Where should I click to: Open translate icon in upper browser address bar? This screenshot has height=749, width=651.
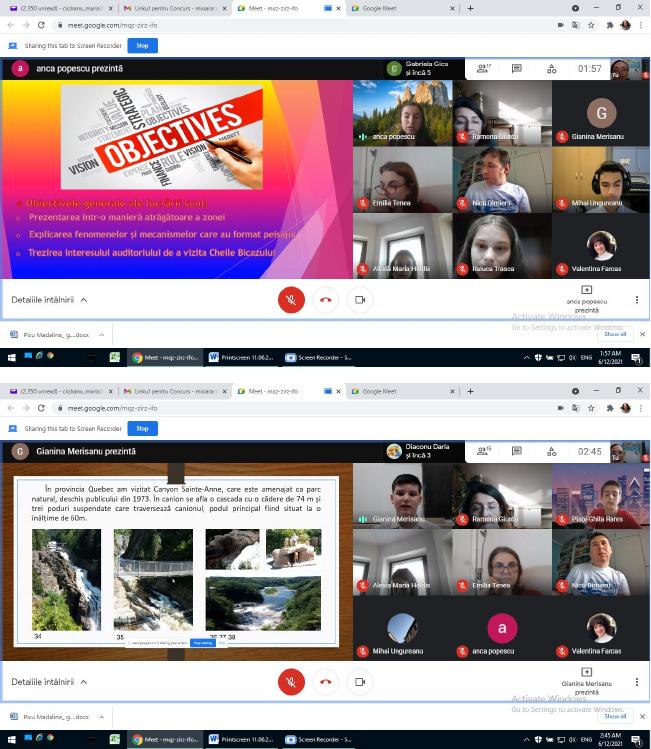click(x=576, y=25)
